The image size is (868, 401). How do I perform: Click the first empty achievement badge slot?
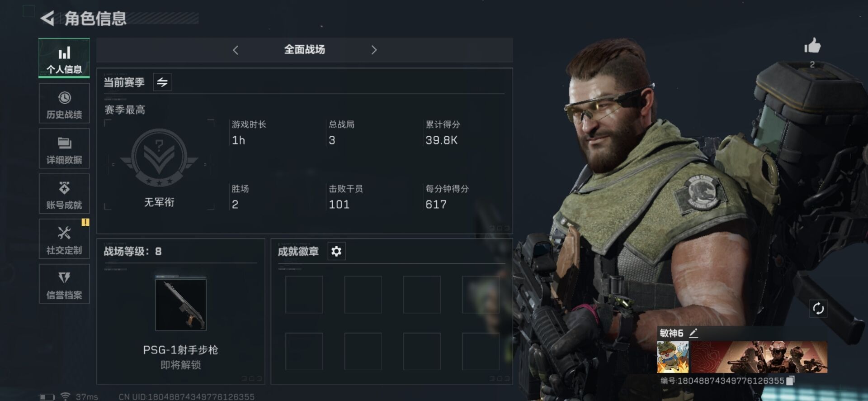coord(304,295)
